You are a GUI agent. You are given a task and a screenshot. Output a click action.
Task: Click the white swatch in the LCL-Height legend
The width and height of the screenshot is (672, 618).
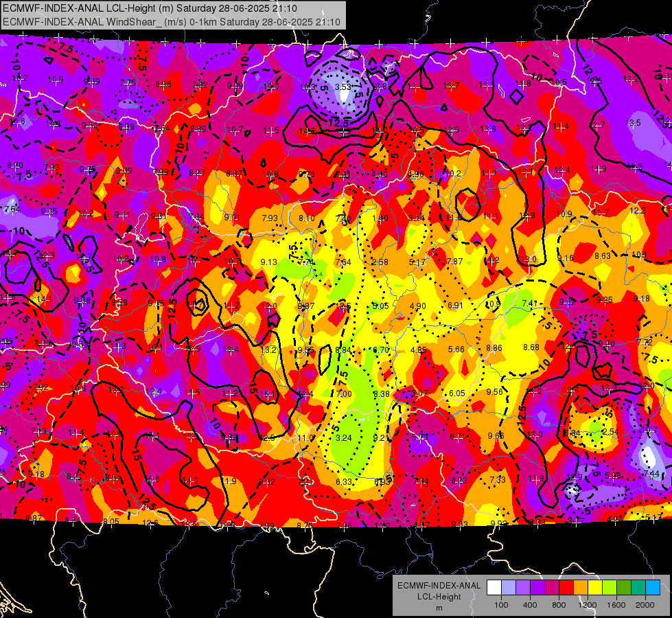pos(494,588)
